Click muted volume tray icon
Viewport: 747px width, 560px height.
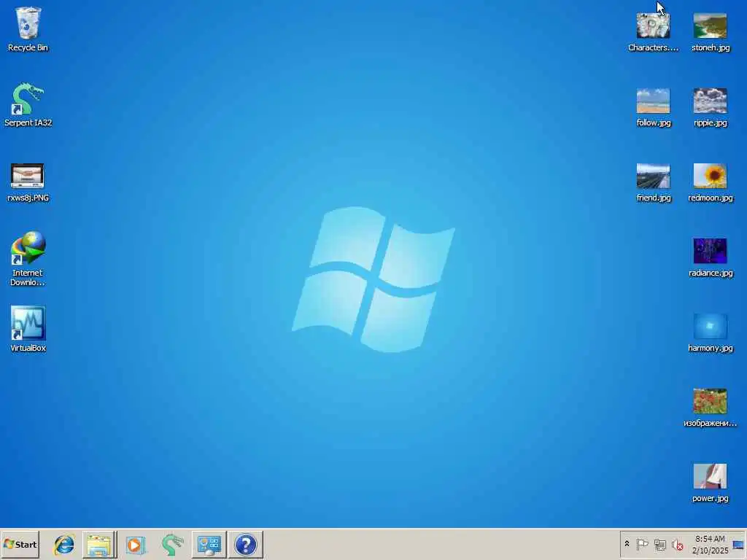[x=677, y=544]
